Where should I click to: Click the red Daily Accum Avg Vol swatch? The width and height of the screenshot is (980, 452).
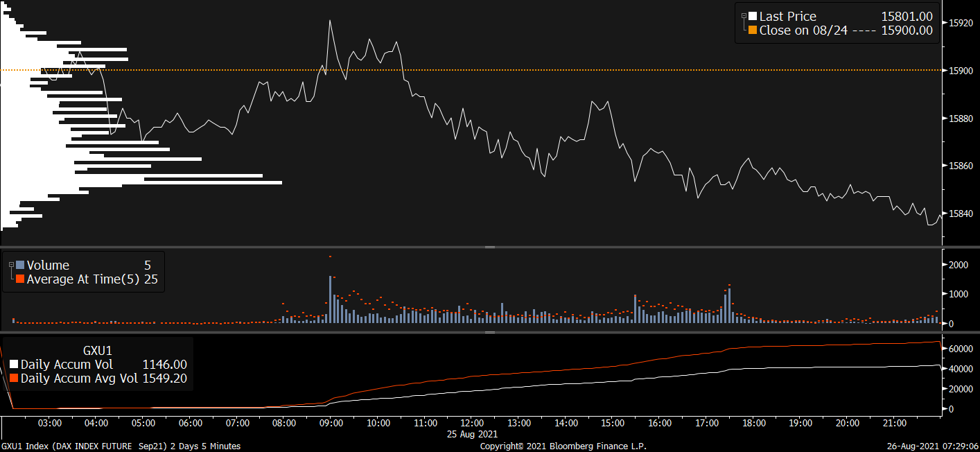[14, 378]
